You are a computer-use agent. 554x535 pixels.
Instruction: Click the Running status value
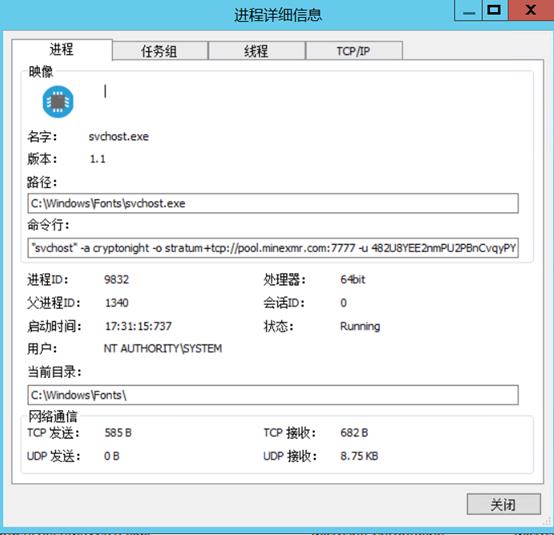coord(360,326)
